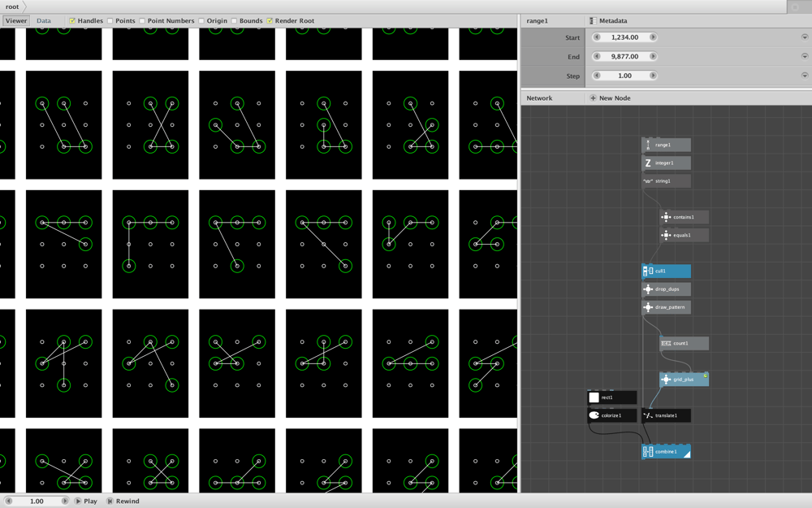Increase the Step value with right arrow
This screenshot has width=812, height=508.
[x=653, y=76]
